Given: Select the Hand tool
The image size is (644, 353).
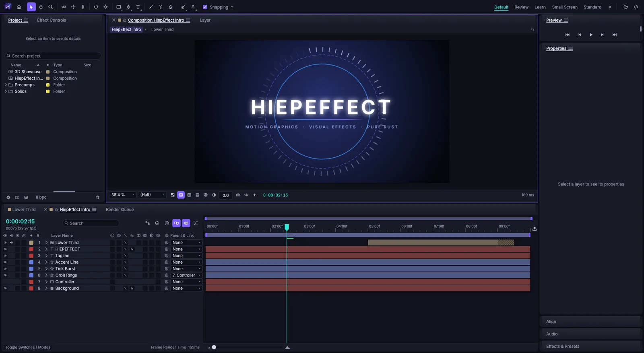Looking at the screenshot, I should [x=41, y=7].
